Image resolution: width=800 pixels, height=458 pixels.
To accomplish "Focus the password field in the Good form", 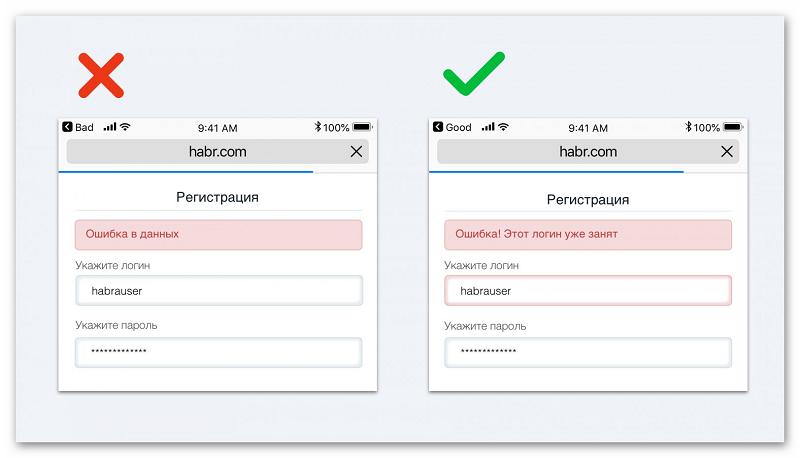I will tap(588, 352).
